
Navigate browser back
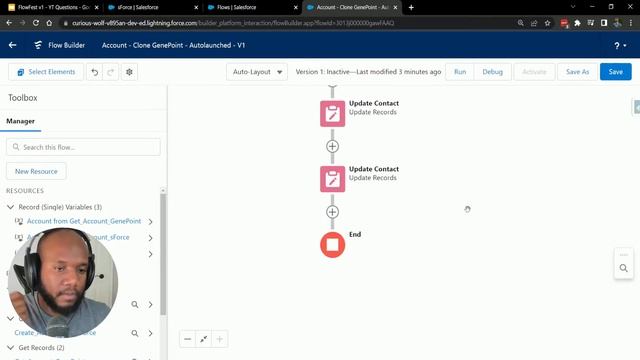pos(9,23)
